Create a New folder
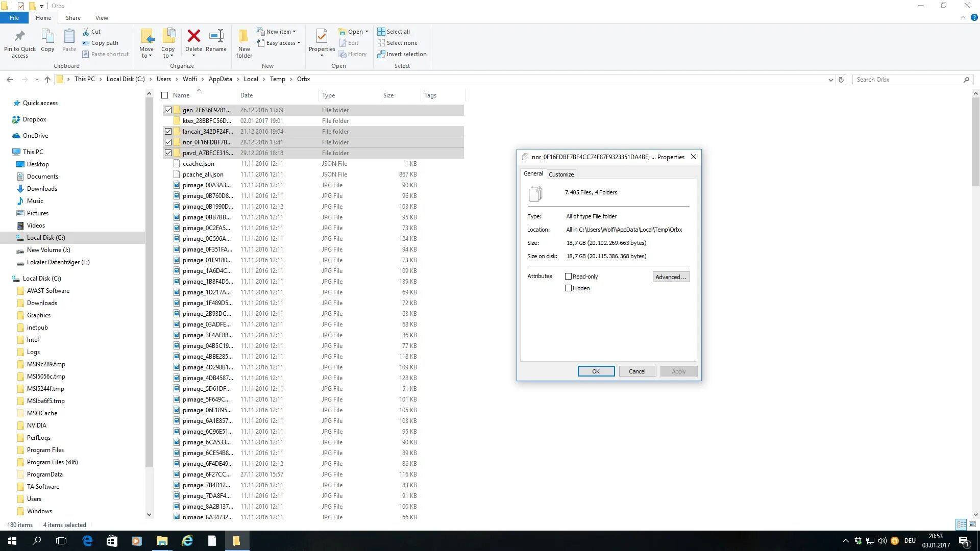 pos(244,43)
